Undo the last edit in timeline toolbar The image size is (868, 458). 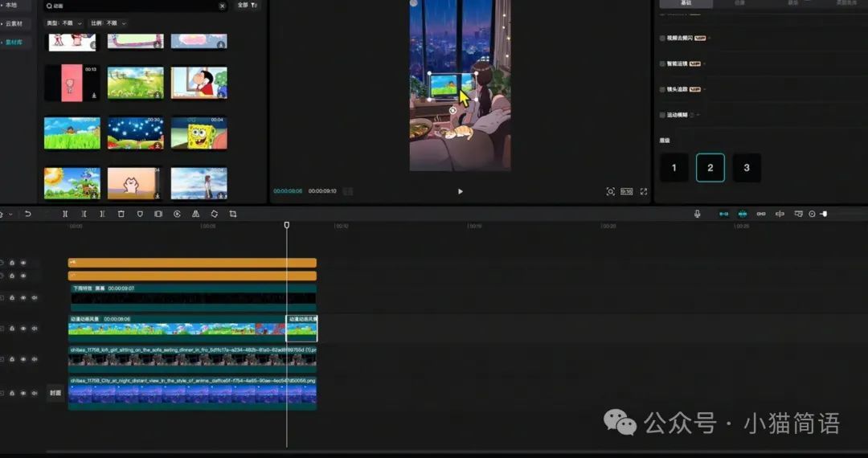click(27, 214)
